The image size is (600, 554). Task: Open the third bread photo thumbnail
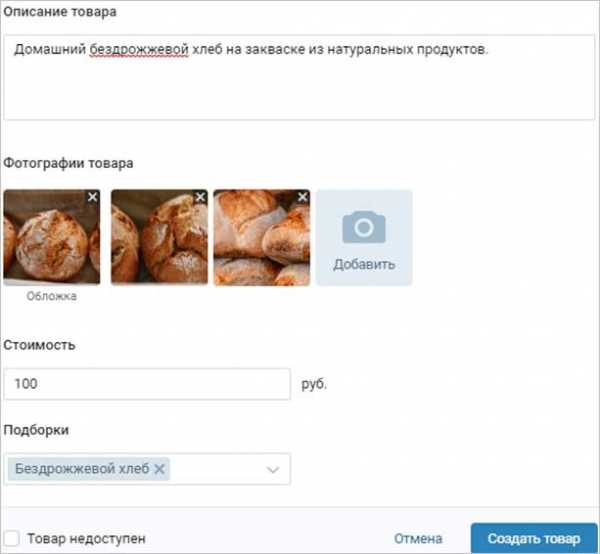[x=262, y=237]
